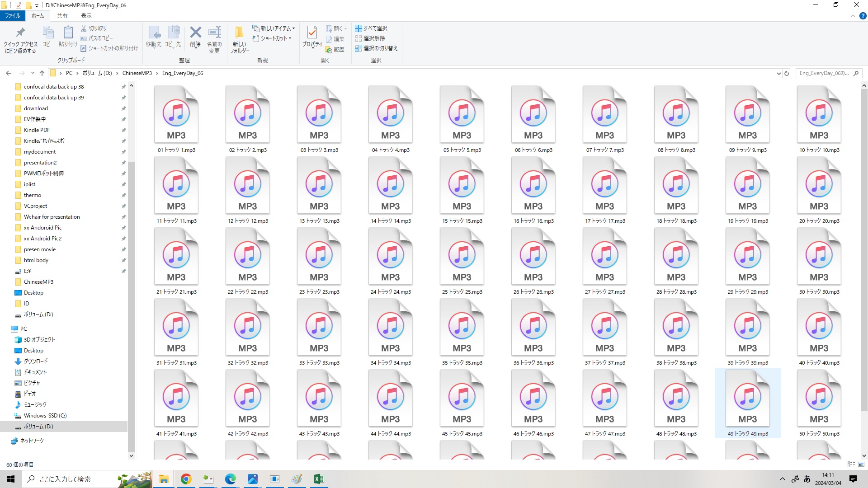Viewport: 868px width, 488px height.
Task: Open the View (表示) ribbon tab
Action: [x=86, y=16]
